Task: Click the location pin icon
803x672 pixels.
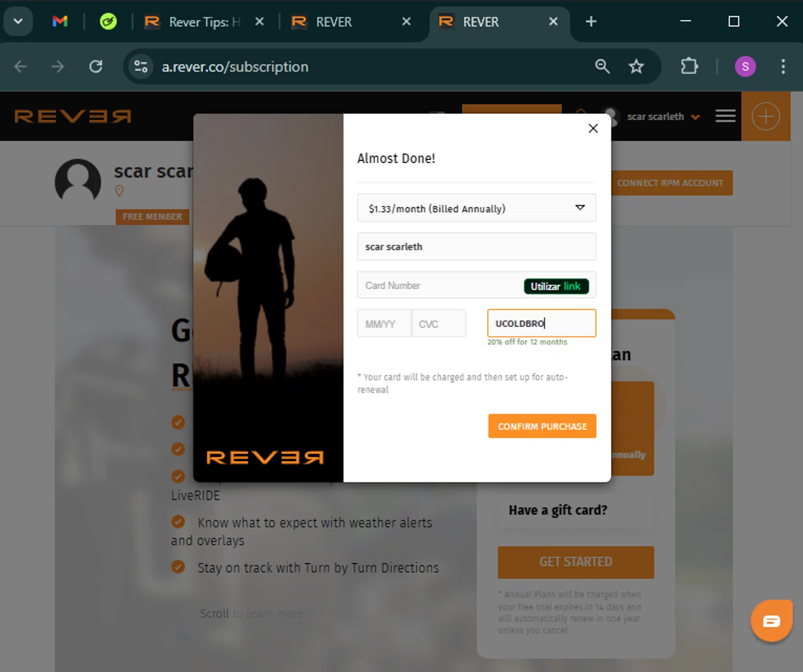Action: pos(119,191)
